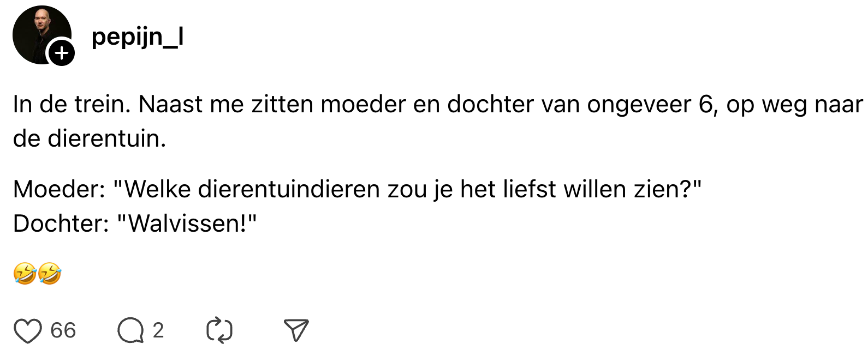
Task: Click the word "dierentuindieren" in the question
Action: click(289, 189)
